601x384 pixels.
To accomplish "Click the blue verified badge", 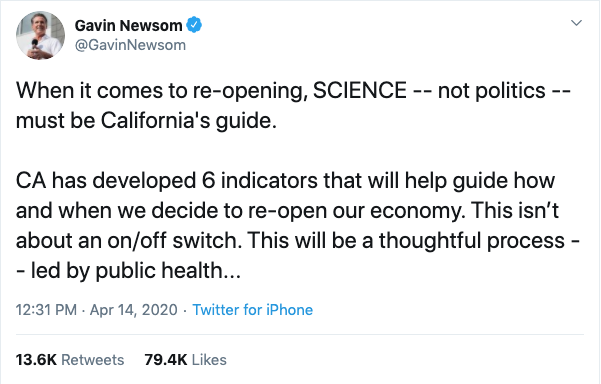I will point(194,25).
